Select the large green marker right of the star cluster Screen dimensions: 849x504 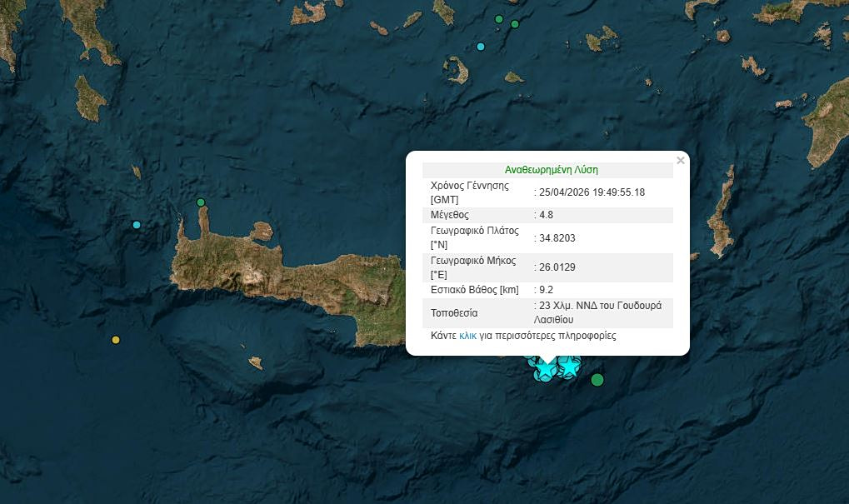597,381
